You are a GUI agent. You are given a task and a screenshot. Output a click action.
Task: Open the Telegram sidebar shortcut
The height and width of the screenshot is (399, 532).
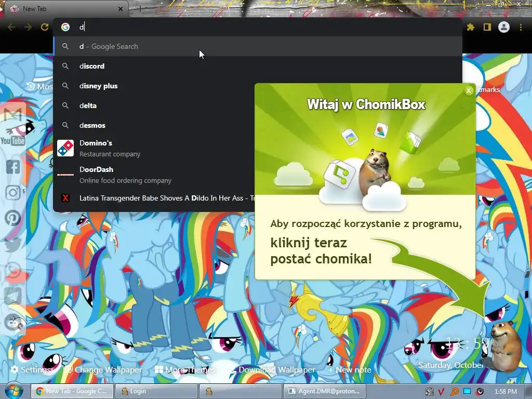point(13,296)
